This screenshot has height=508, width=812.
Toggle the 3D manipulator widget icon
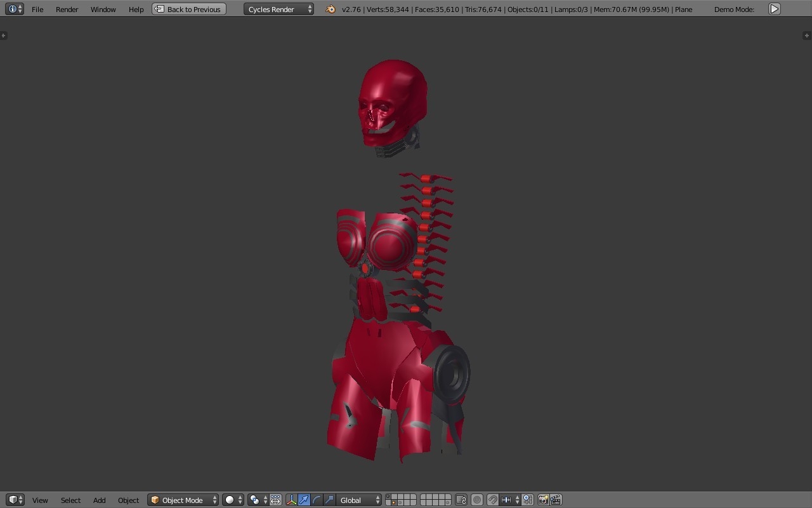tap(291, 500)
